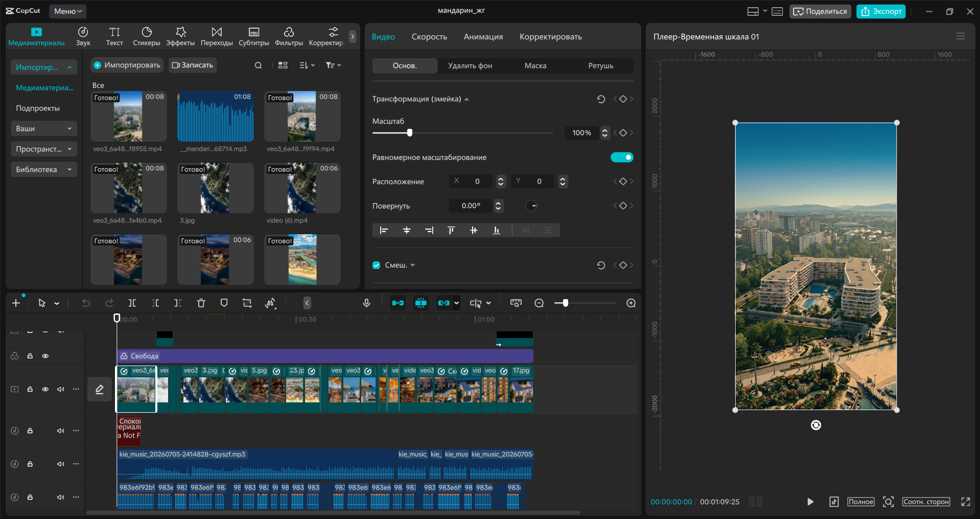Open the Текст panel
The height and width of the screenshot is (519, 980).
coord(114,36)
